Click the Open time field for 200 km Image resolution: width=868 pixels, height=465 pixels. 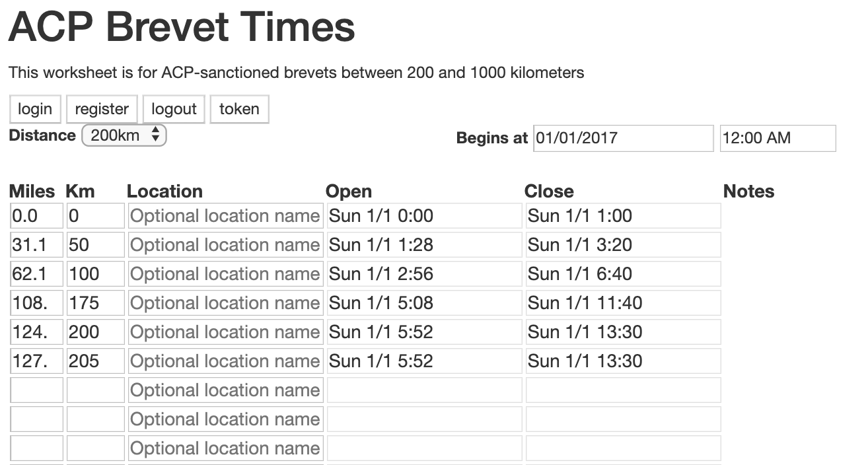[424, 332]
